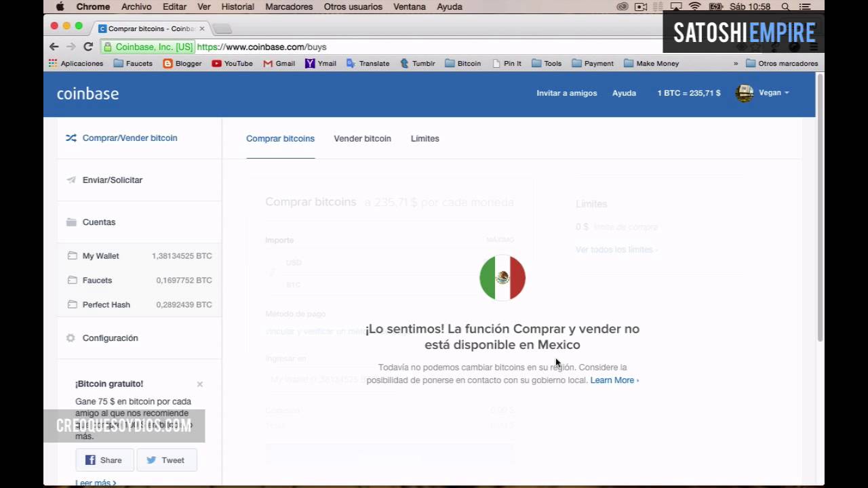The image size is (868, 488).
Task: Click Comprar/Vender bitcoin shuffle icon
Action: coord(71,138)
